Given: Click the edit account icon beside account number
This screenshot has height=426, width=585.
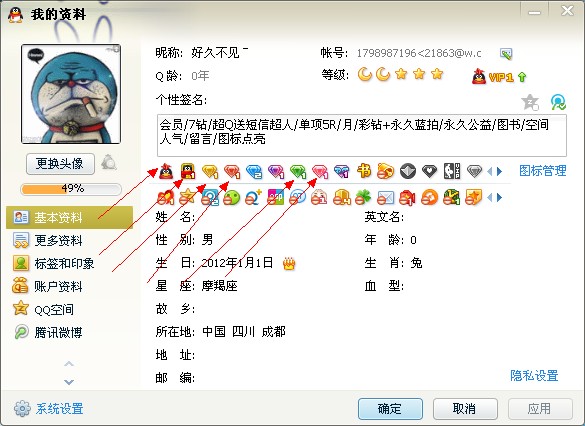Looking at the screenshot, I should [x=506, y=54].
